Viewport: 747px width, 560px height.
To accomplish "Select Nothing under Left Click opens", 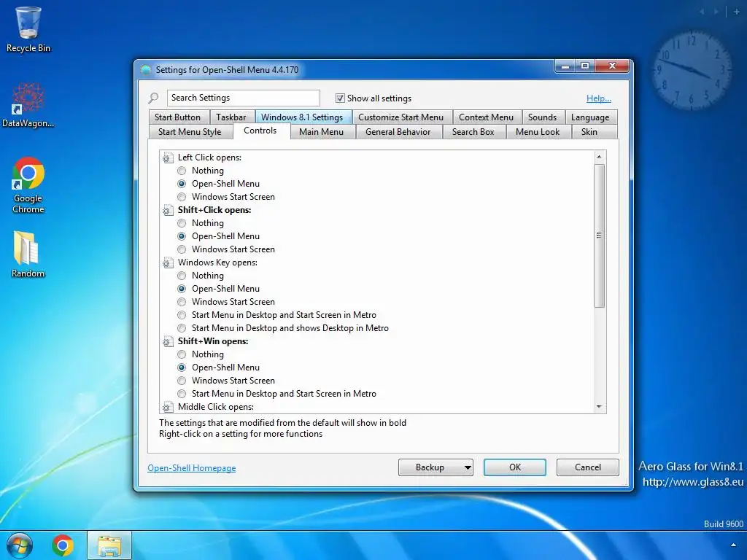I will (x=182, y=171).
